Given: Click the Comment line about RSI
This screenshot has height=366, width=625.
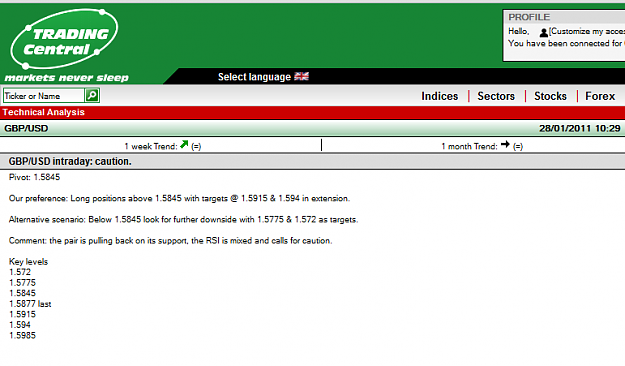Looking at the screenshot, I should tap(170, 240).
